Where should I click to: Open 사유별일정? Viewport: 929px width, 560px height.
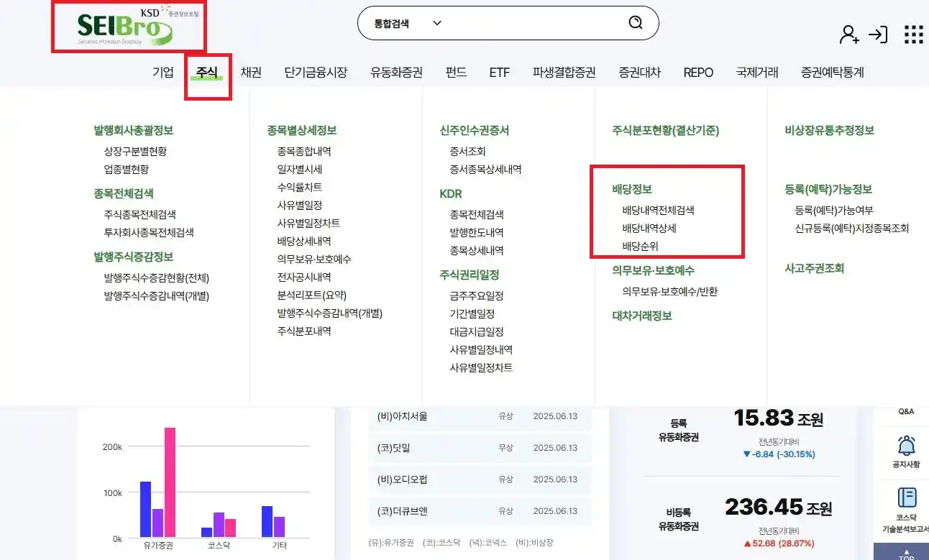299,205
